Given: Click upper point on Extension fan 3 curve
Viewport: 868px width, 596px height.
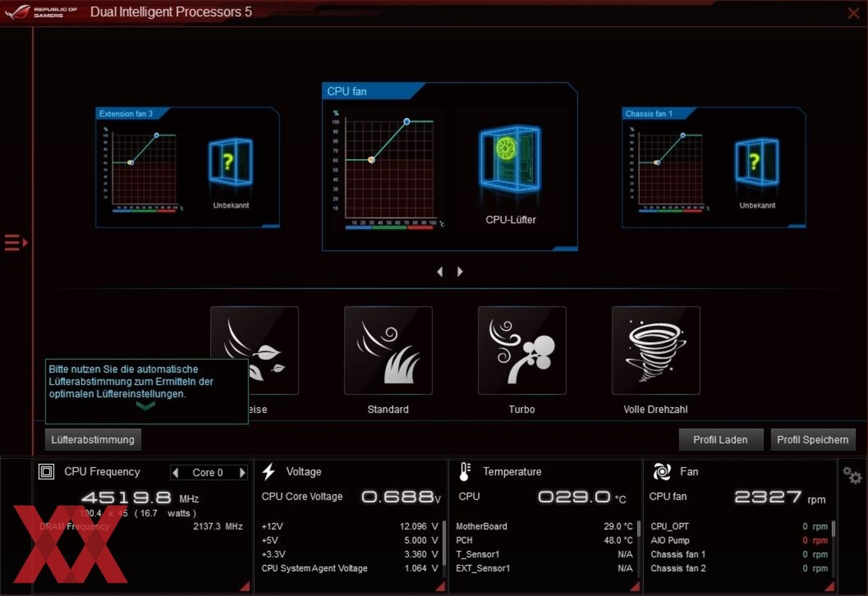Looking at the screenshot, I should click(156, 135).
